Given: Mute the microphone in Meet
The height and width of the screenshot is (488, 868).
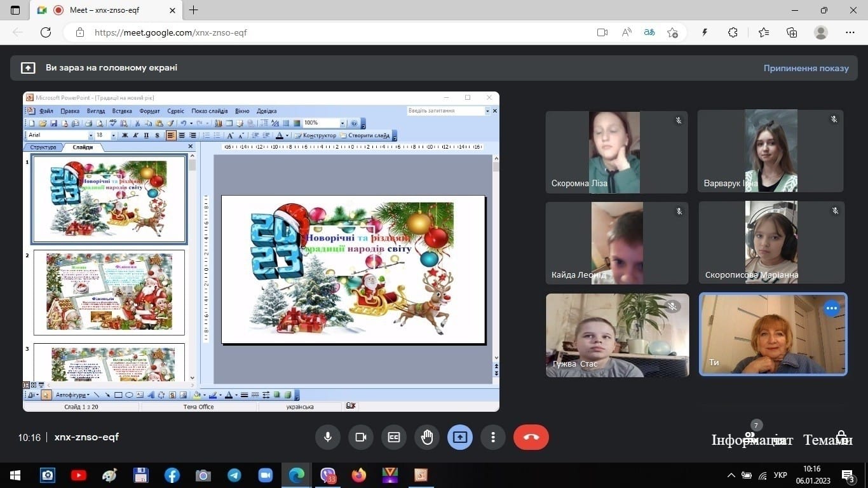Looking at the screenshot, I should [x=328, y=437].
